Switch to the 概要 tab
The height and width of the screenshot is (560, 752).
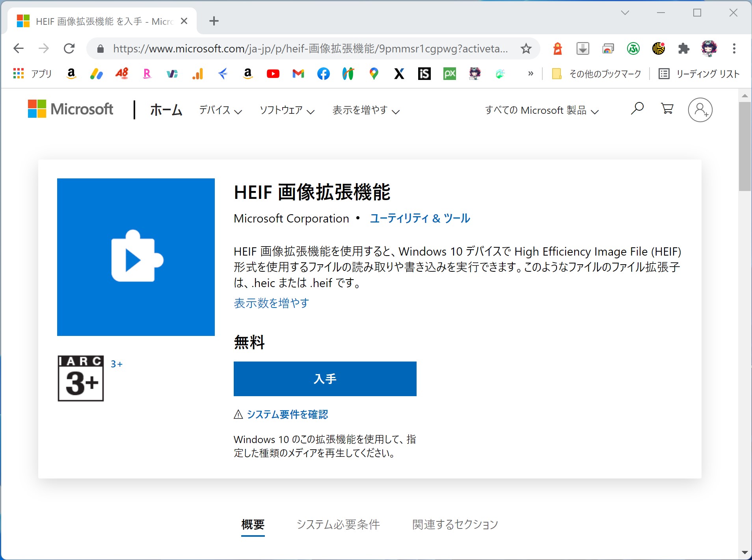[253, 525]
